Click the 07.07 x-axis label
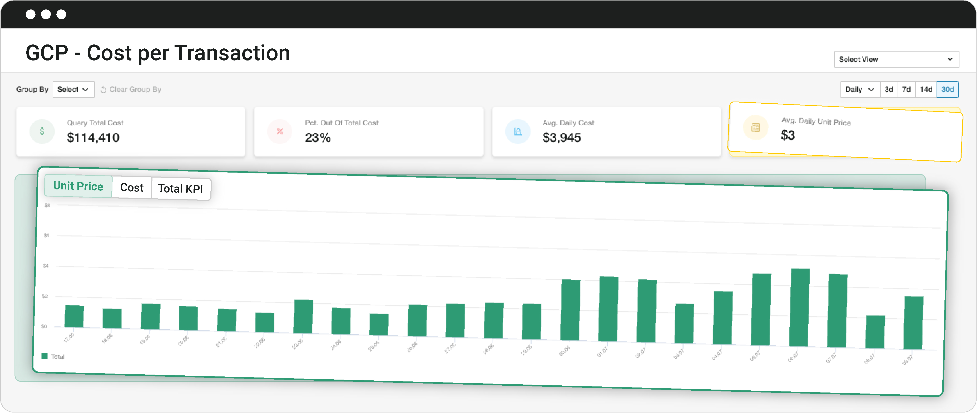980x418 pixels. coord(831,358)
